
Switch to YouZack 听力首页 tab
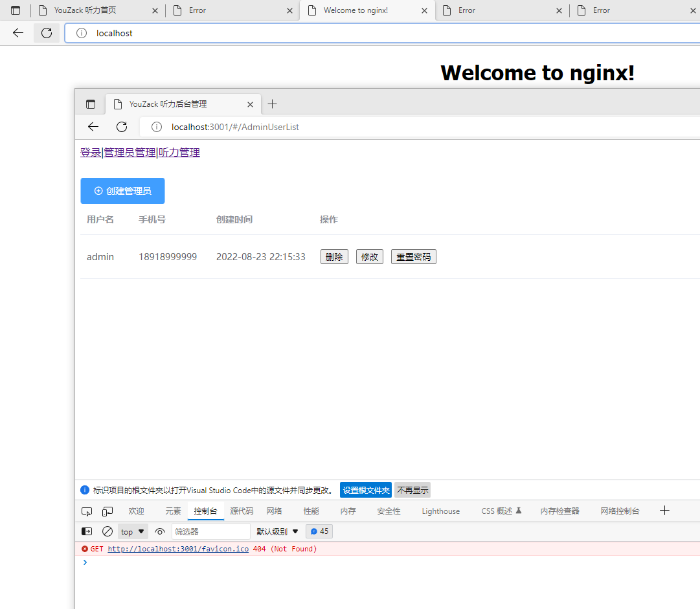85,10
